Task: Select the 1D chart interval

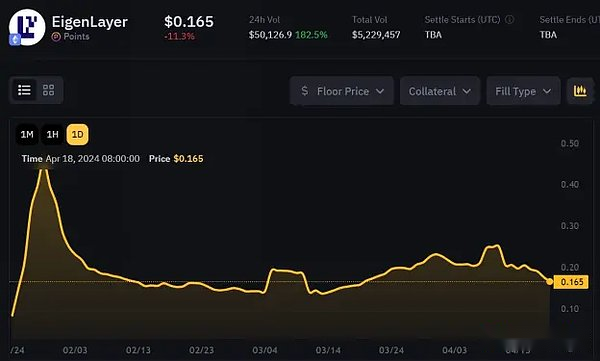Action: 77,134
